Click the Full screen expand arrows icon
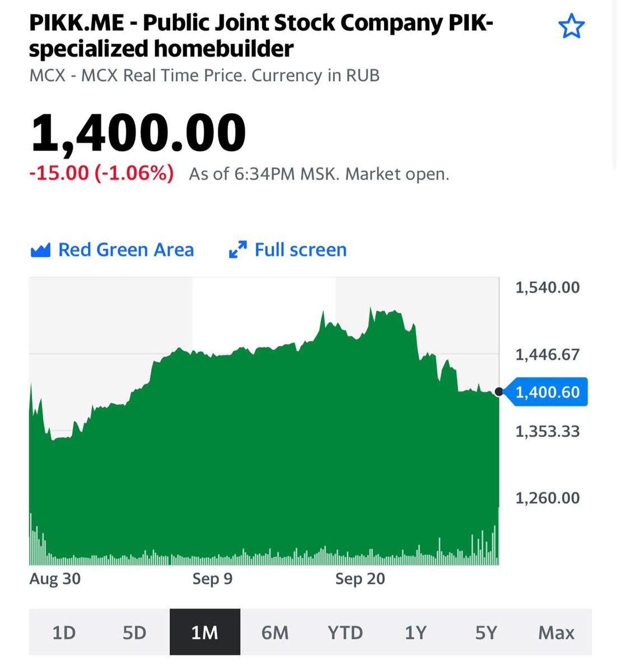Image resolution: width=621 pixels, height=672 pixels. [238, 250]
